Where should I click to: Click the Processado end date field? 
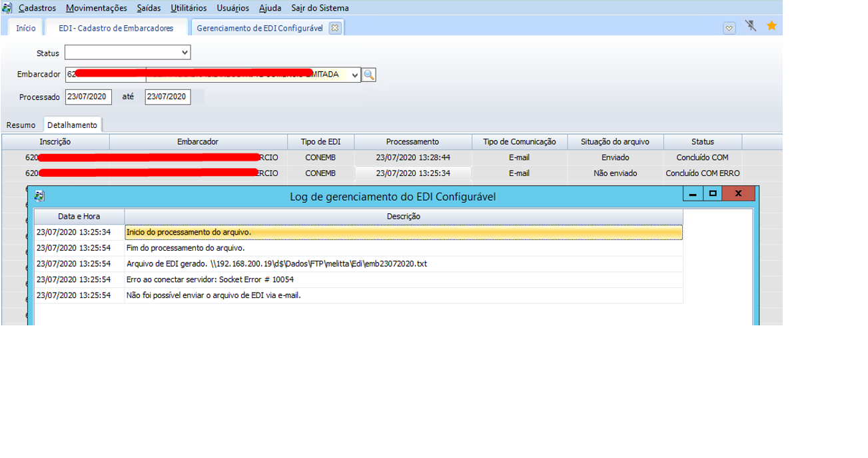click(x=167, y=97)
